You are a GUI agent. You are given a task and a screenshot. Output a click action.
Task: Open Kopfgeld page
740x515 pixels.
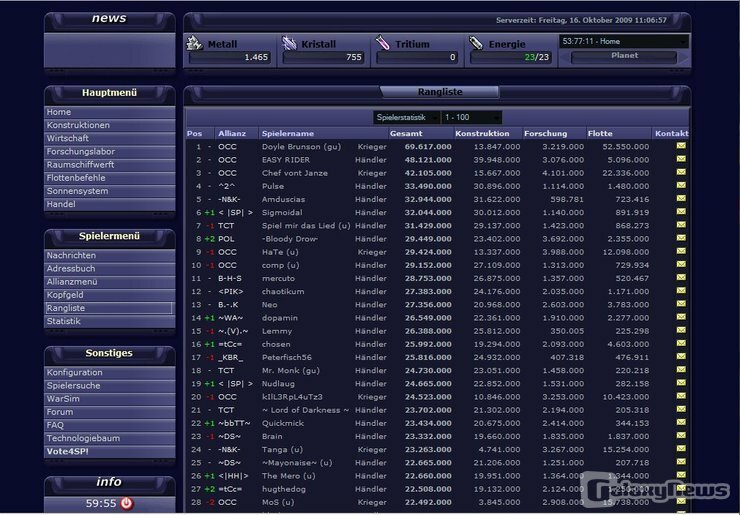[109, 295]
